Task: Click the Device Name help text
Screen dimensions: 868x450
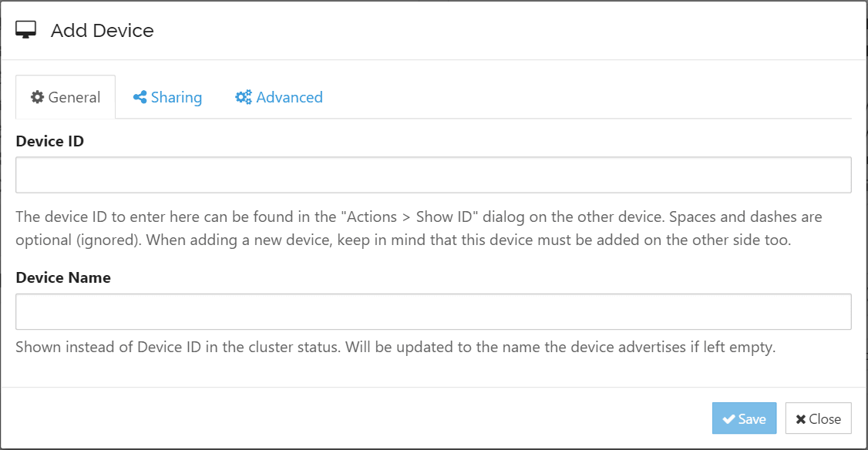Action: point(395,347)
